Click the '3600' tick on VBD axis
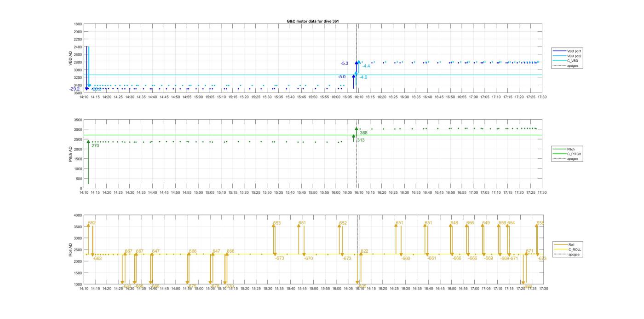 click(x=78, y=93)
